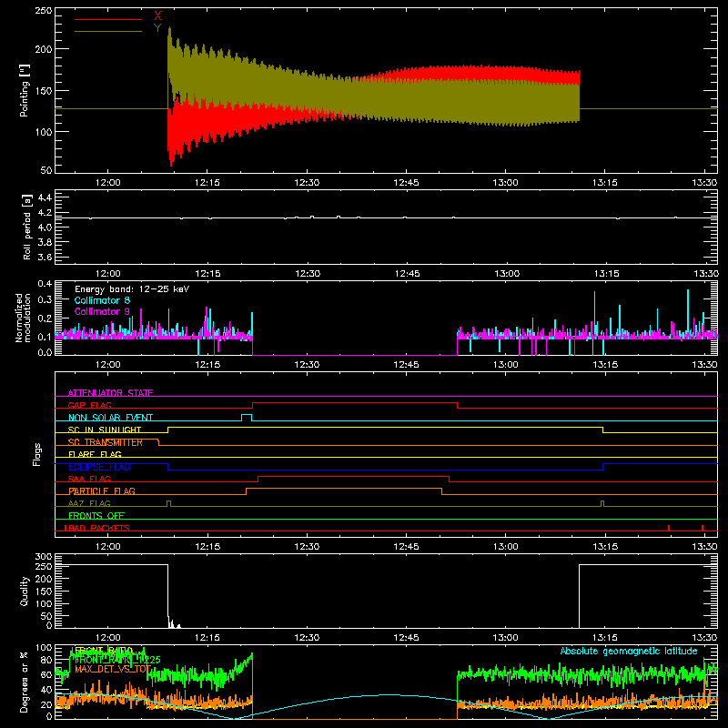
Task: Click the 12:00 time label under Quality plot
Action: pyautogui.click(x=107, y=638)
